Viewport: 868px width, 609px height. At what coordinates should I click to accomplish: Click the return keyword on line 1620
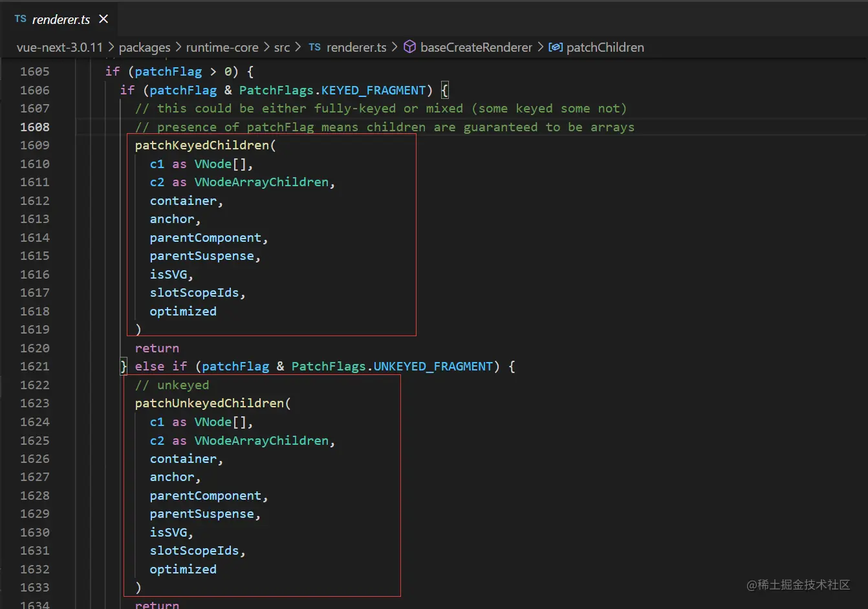pos(157,348)
